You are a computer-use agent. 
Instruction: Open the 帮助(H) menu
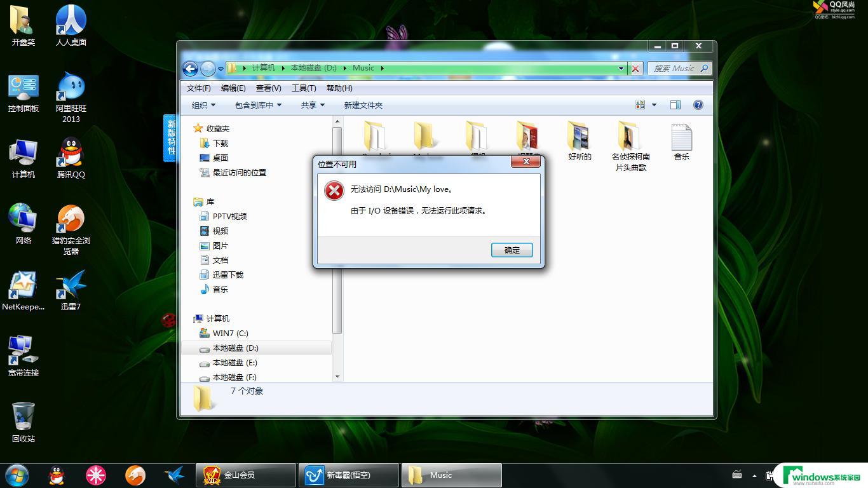339,88
